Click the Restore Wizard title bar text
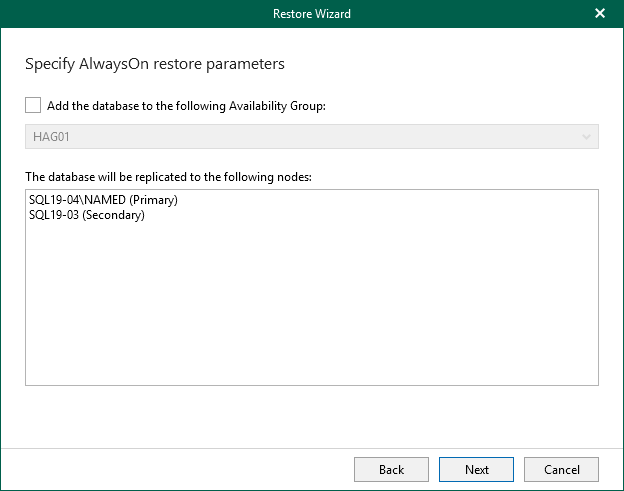This screenshot has width=624, height=491. pos(311,14)
